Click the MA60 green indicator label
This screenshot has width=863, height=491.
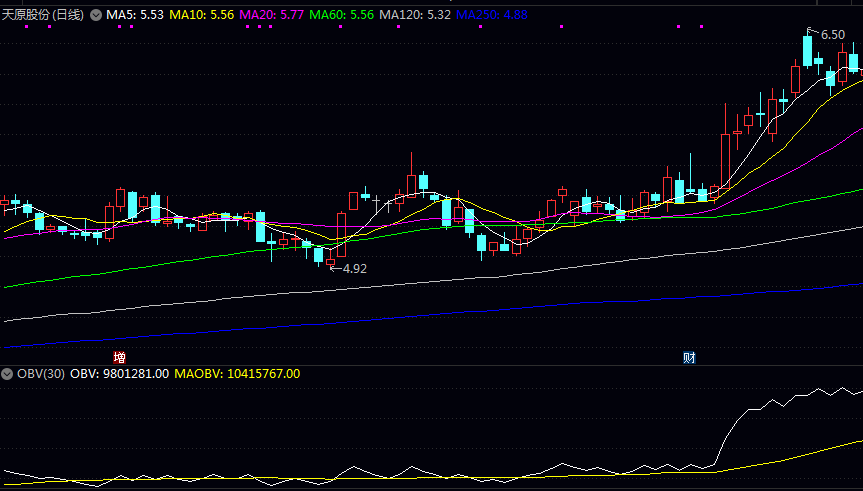(x=342, y=15)
